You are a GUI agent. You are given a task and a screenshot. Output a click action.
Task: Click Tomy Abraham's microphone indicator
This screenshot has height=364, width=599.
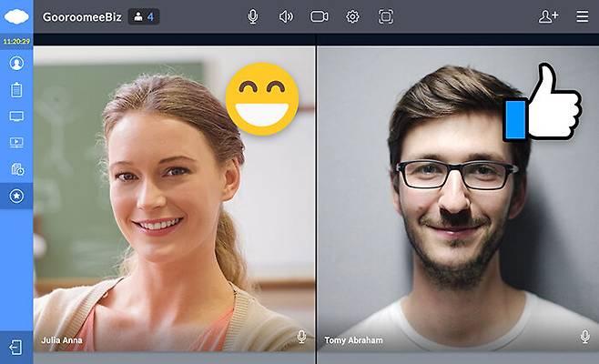584,338
